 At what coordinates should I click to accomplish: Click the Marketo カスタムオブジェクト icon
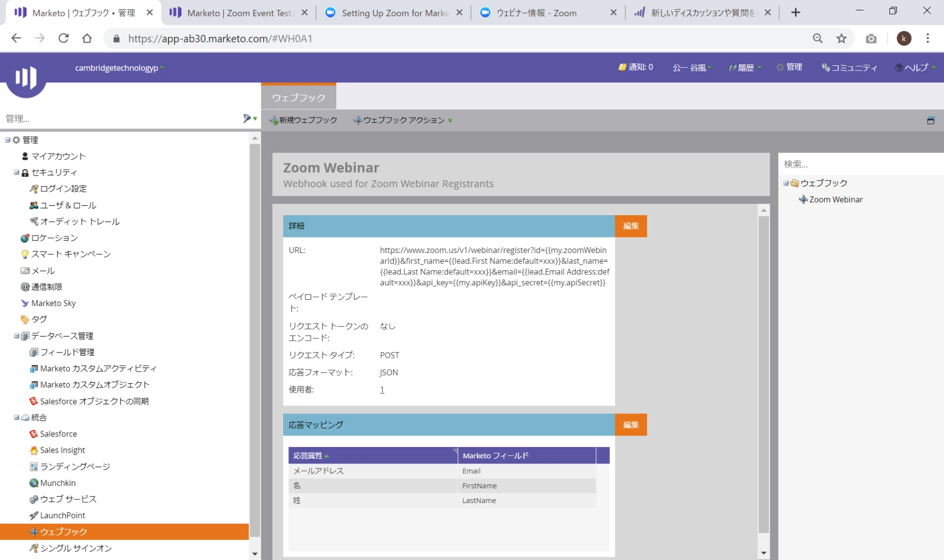click(x=34, y=385)
